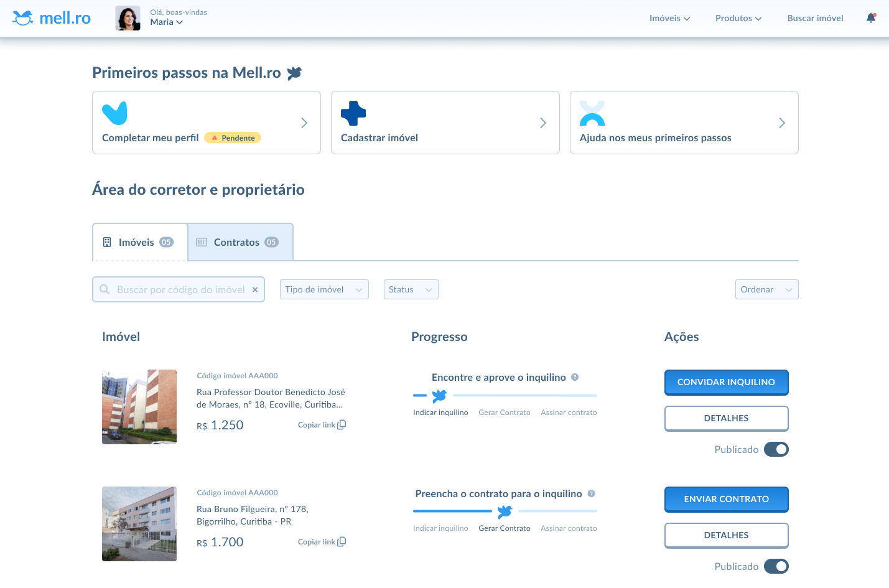The width and height of the screenshot is (889, 588).
Task: Click the mell.ro bird logo
Action: tap(23, 18)
